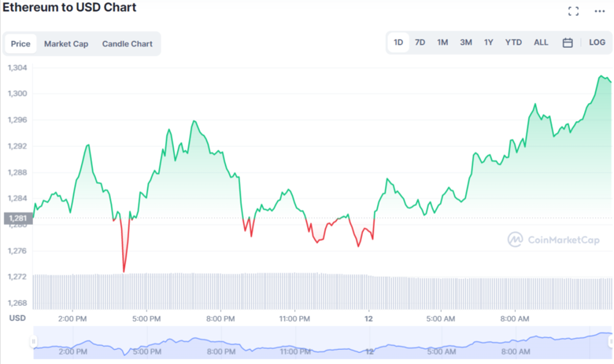Open the calendar date range picker
The width and height of the screenshot is (614, 364).
click(x=568, y=42)
